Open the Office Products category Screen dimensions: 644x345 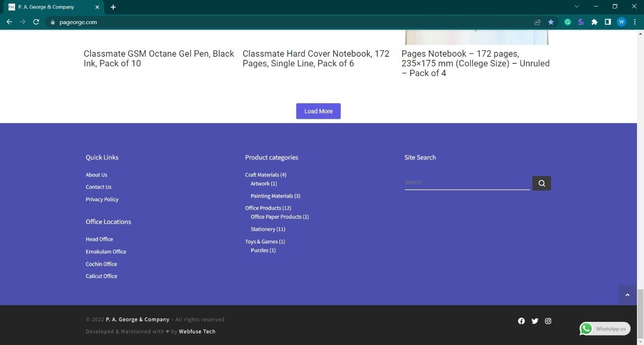[x=263, y=208]
